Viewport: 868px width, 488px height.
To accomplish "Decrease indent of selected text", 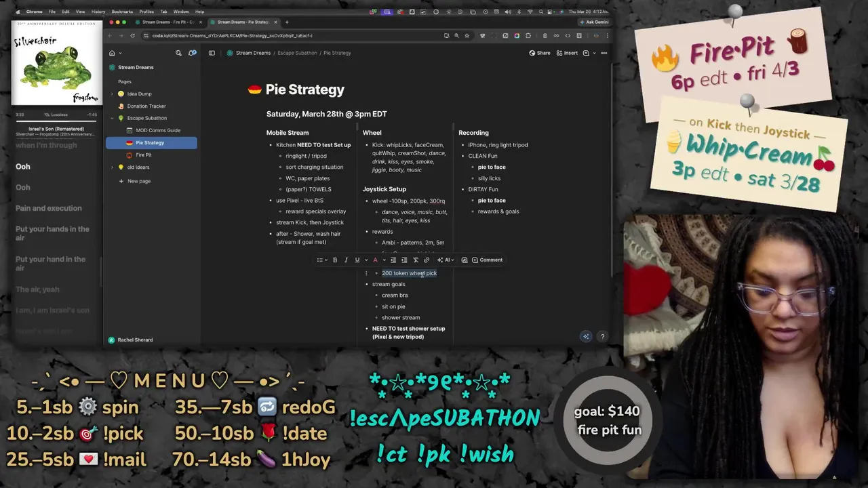I will (x=393, y=260).
